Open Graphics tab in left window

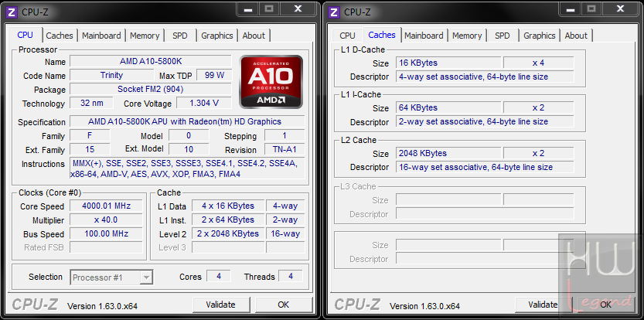point(217,36)
